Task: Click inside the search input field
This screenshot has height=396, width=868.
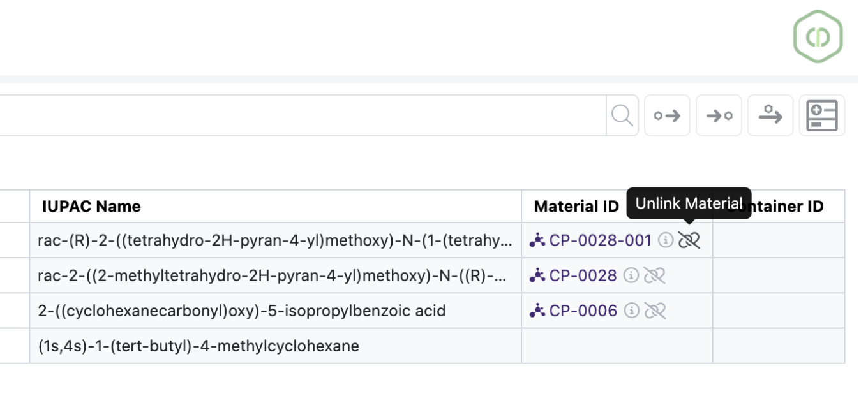Action: [300, 115]
